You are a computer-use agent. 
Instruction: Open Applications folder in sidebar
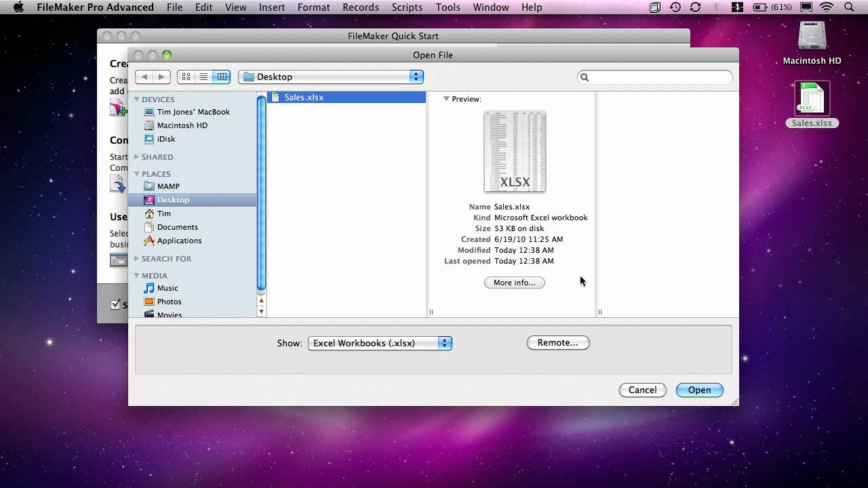(179, 241)
